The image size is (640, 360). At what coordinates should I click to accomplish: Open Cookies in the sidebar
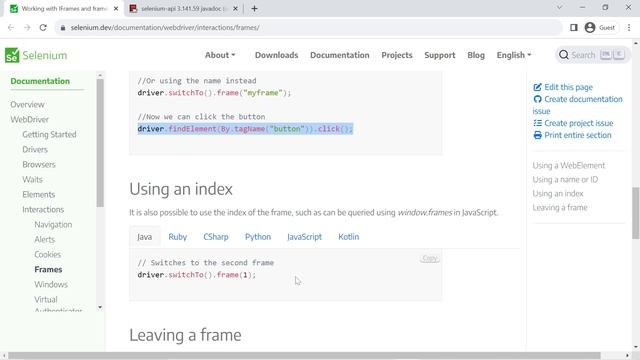(x=47, y=255)
